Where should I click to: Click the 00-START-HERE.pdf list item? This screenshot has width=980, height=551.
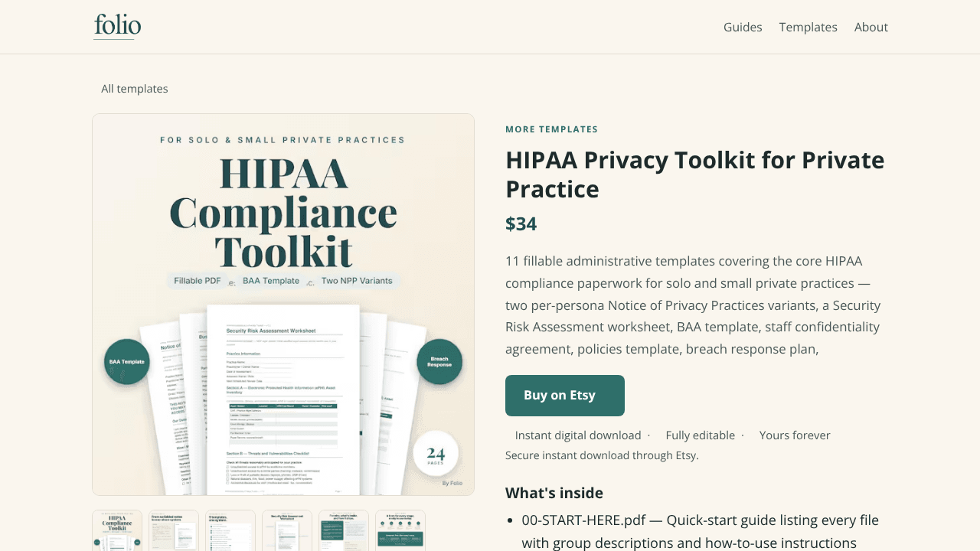point(701,532)
